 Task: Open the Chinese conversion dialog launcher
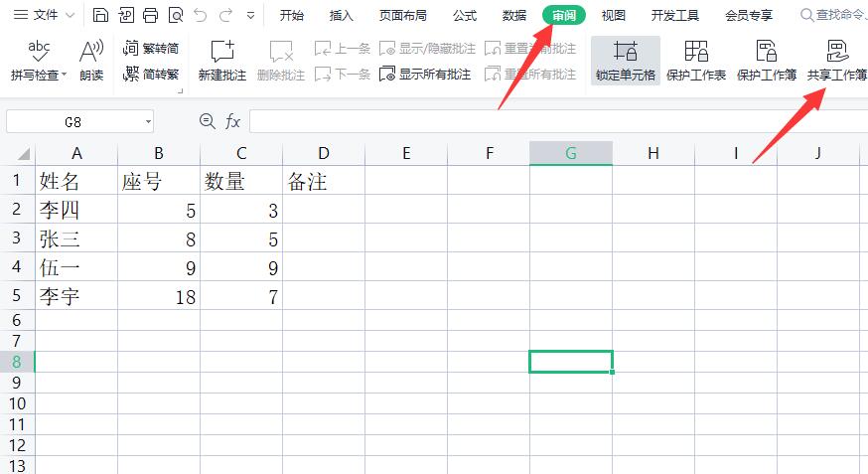tap(180, 90)
